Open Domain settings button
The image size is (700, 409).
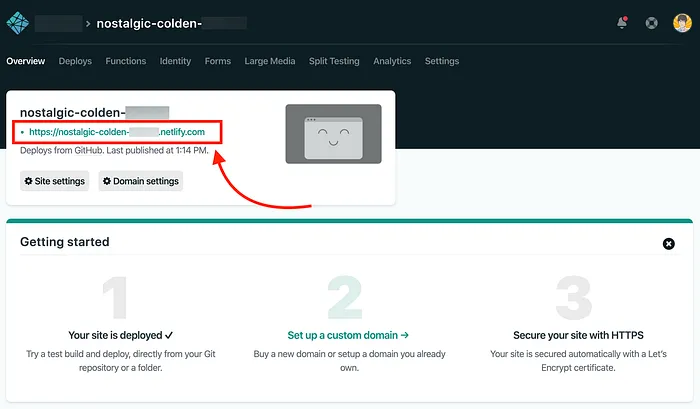141,181
